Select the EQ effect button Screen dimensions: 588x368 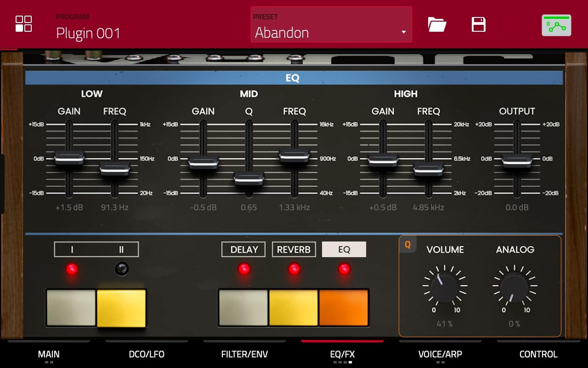(344, 249)
